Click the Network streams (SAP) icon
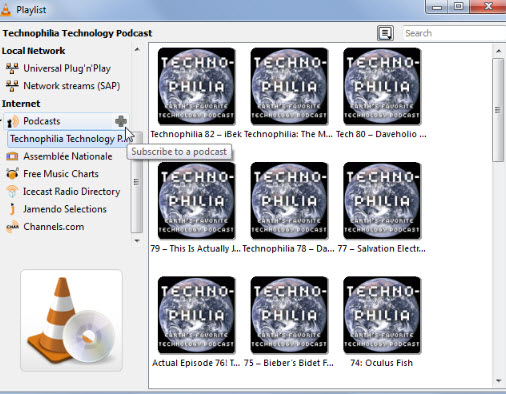 coord(12,86)
